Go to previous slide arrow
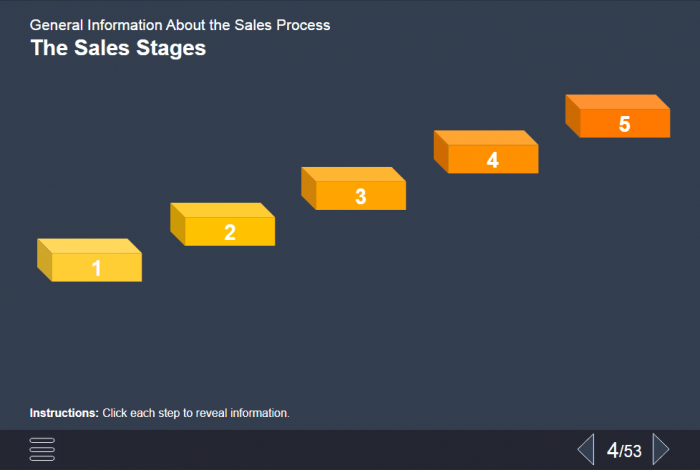The image size is (700, 470). (x=586, y=449)
